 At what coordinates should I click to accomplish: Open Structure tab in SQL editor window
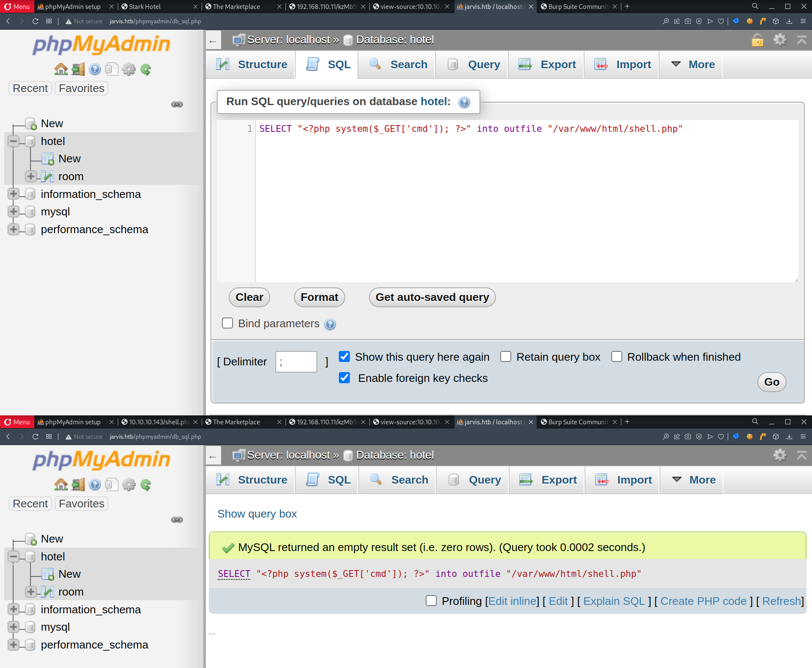pyautogui.click(x=251, y=64)
